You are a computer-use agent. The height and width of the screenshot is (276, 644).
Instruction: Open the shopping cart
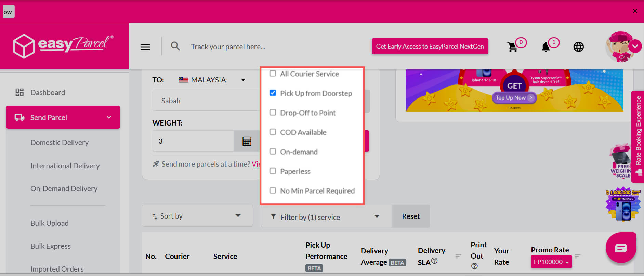tap(512, 47)
